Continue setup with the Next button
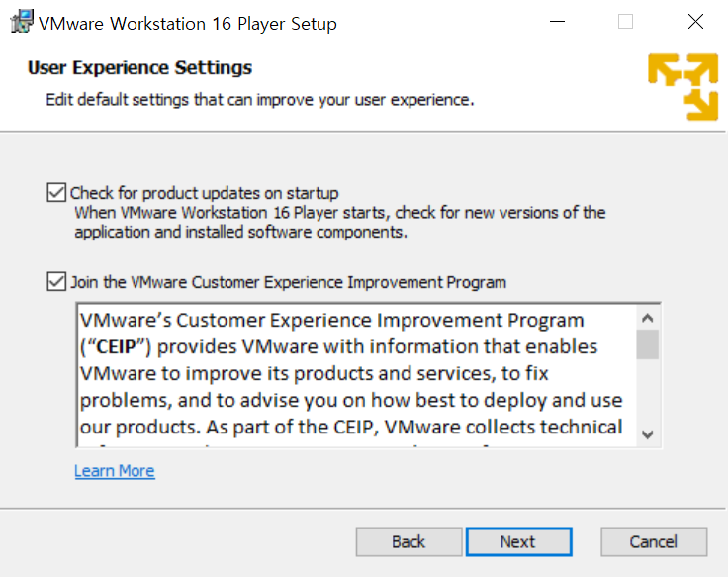 (518, 541)
